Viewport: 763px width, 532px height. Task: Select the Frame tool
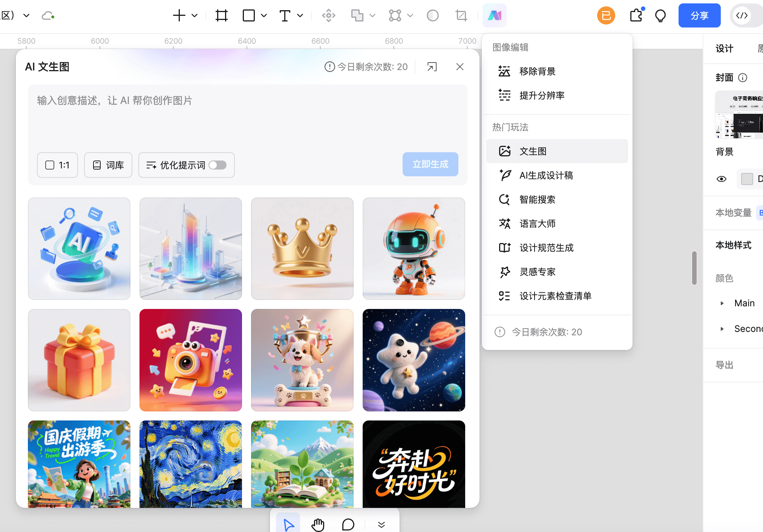222,15
